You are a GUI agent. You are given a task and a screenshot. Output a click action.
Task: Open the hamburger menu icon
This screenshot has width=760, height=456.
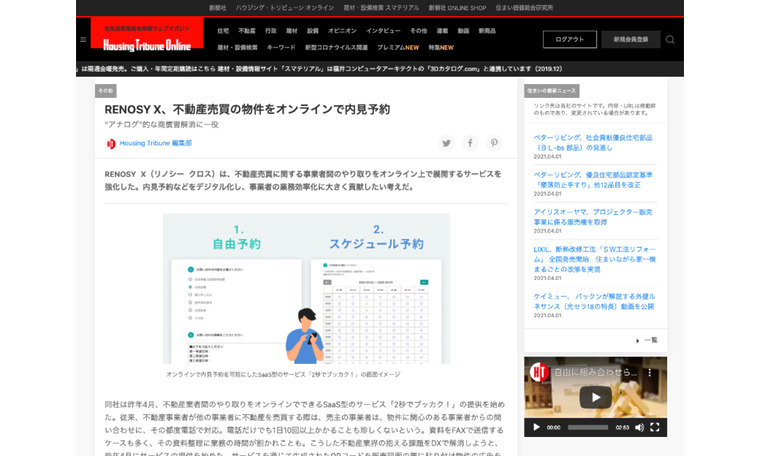[x=83, y=40]
